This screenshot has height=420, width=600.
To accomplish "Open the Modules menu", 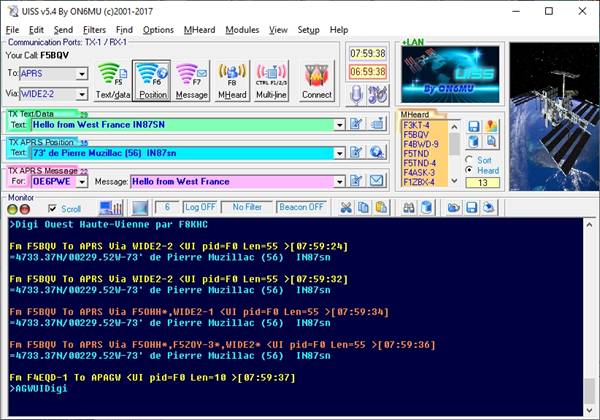I will [242, 30].
